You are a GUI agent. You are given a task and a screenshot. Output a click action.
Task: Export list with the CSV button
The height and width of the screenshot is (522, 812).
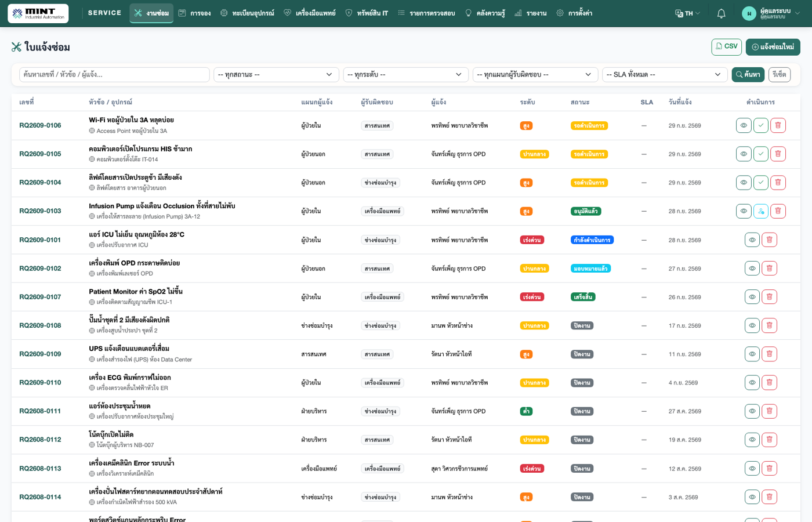point(727,47)
